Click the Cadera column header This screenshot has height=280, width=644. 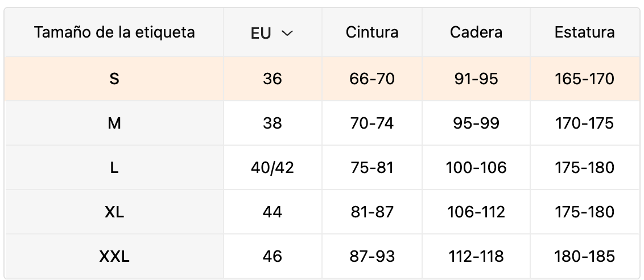[x=476, y=32]
